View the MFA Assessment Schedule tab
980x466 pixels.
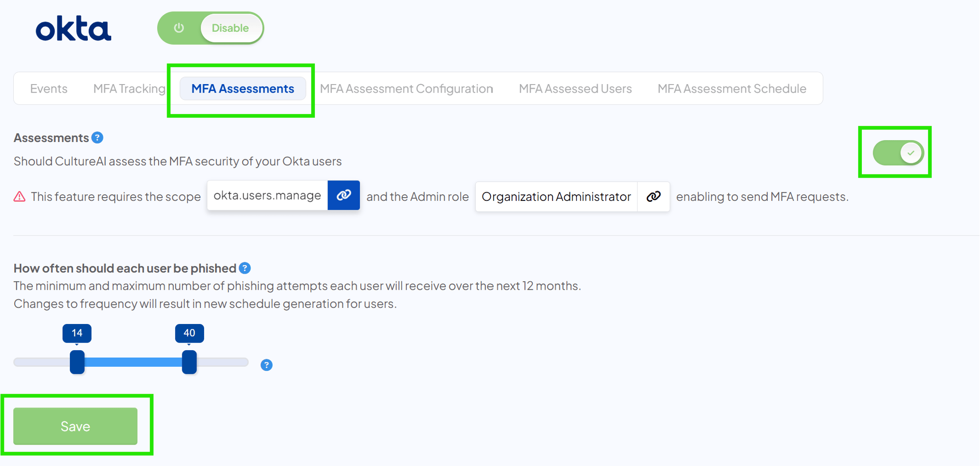[731, 88]
